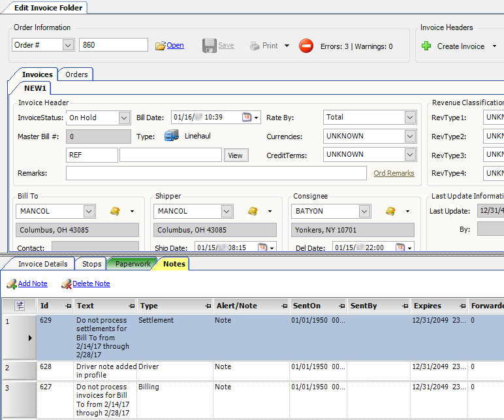Expand the Rate By Total dropdown

coord(410,118)
